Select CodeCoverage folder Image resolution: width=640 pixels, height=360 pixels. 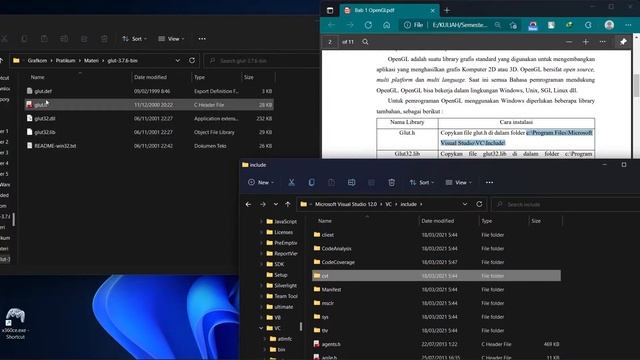(436, 262)
